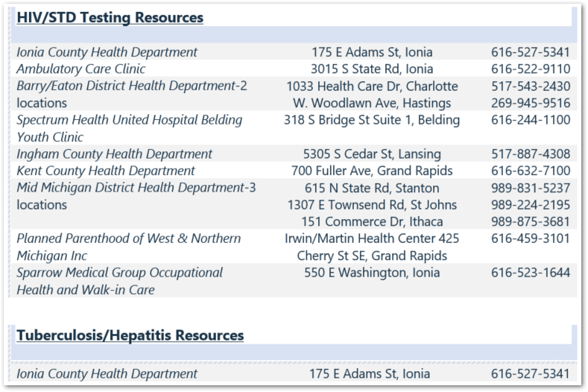Select Kent County Health Department name
Image resolution: width=588 pixels, height=392 pixels.
click(105, 171)
